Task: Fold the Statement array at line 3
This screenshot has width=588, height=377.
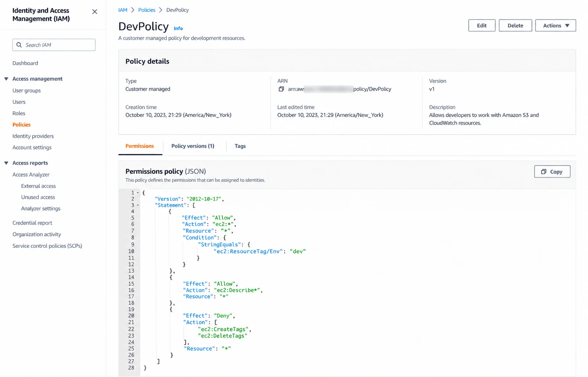Action: 138,205
